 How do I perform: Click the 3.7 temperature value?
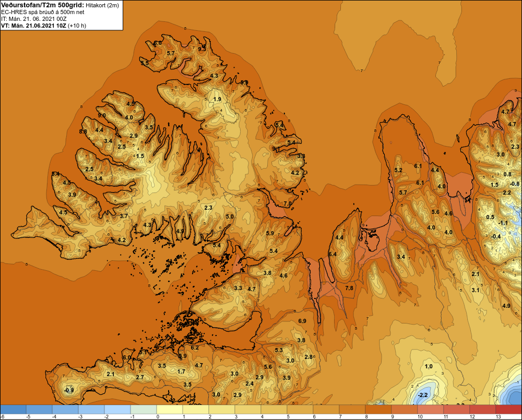pyautogui.click(x=124, y=216)
